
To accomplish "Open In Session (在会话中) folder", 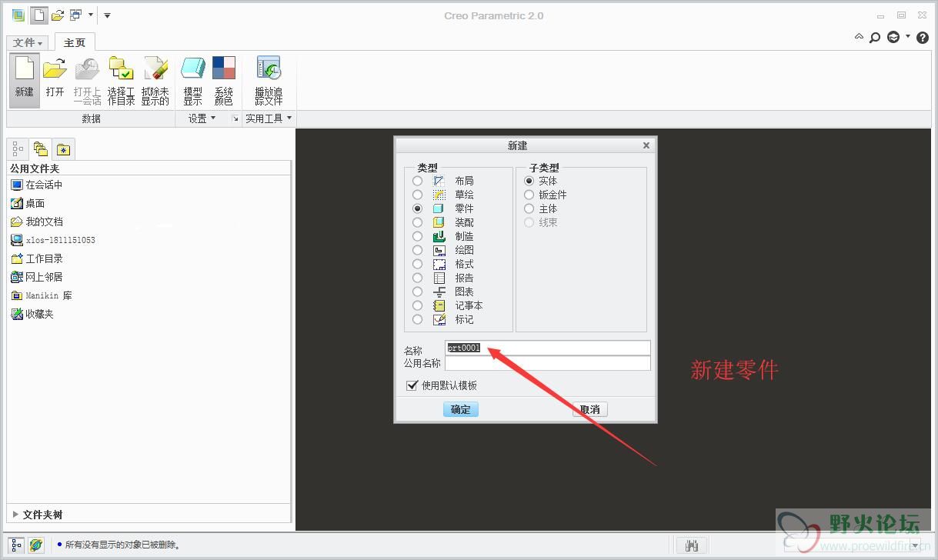I will tap(36, 185).
